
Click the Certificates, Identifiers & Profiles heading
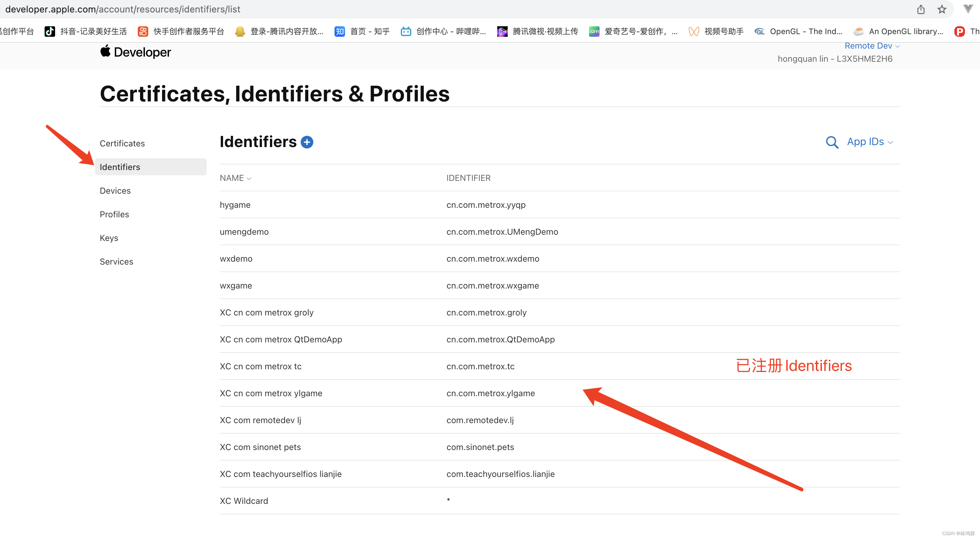(x=274, y=94)
